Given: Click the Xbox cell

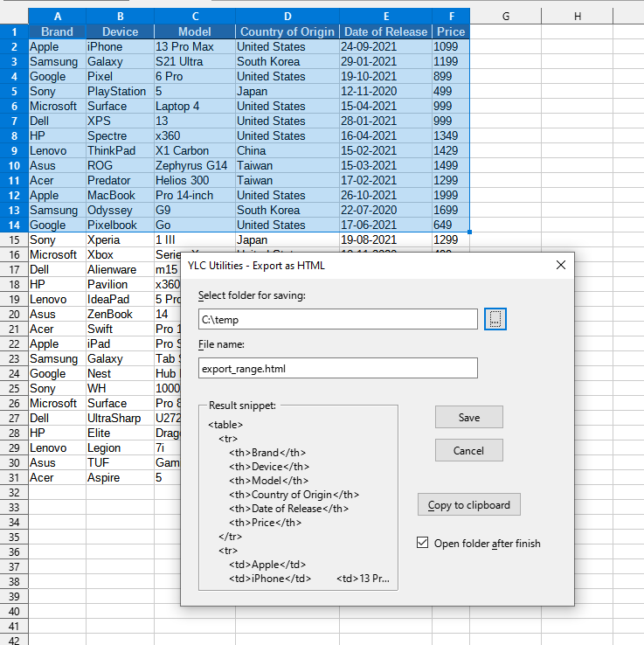Looking at the screenshot, I should [120, 254].
